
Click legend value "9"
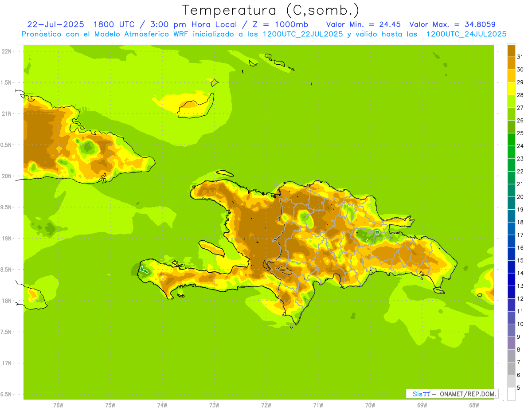point(519,337)
